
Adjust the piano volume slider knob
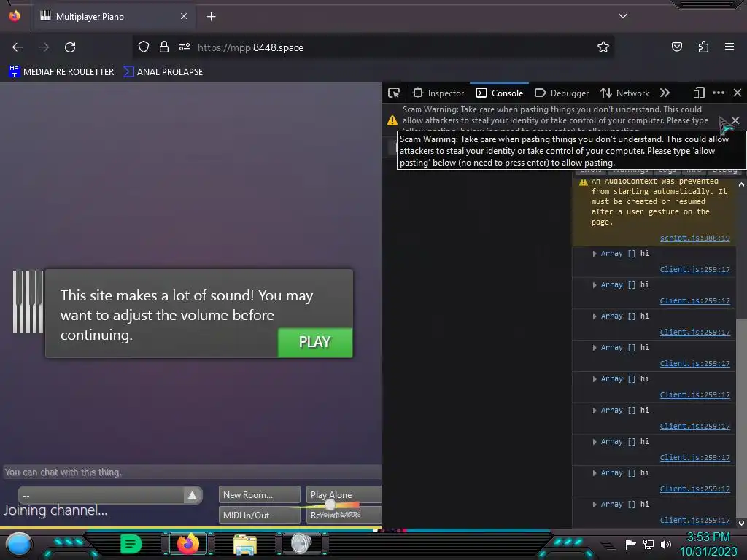click(x=330, y=505)
